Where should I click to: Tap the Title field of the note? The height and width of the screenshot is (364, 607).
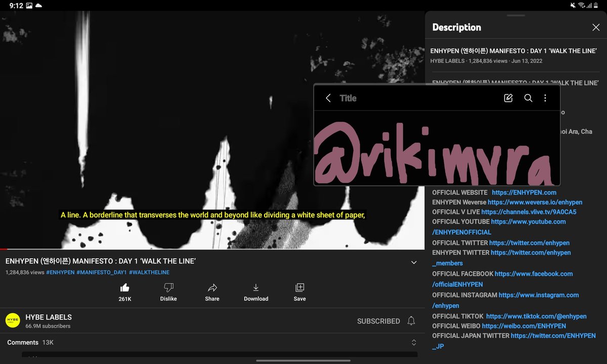click(348, 98)
